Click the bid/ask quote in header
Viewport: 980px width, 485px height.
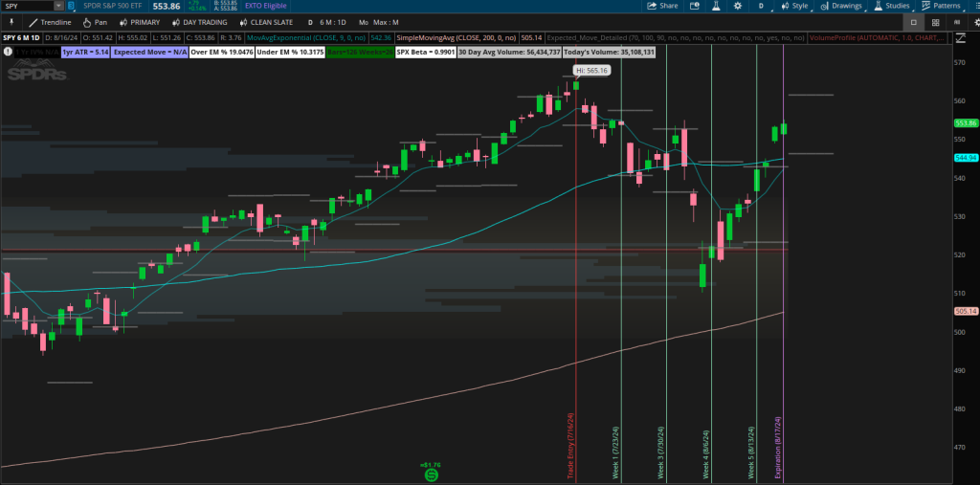(x=226, y=6)
